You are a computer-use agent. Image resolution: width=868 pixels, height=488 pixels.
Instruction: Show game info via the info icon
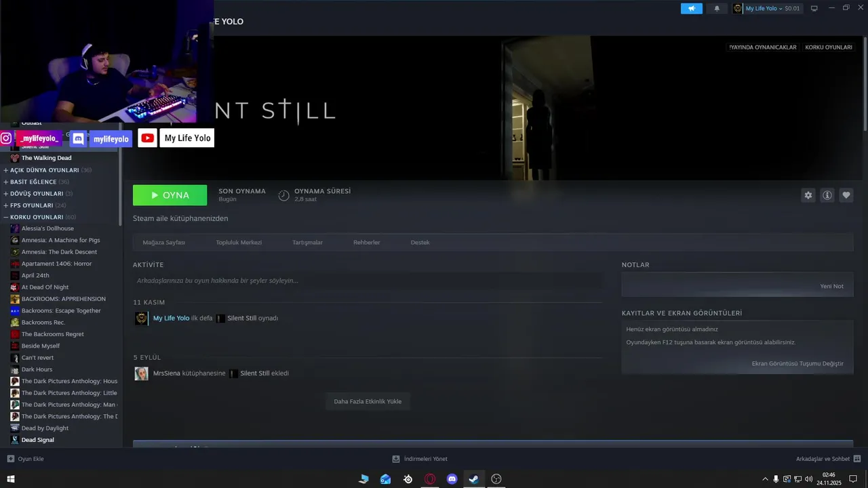827,195
